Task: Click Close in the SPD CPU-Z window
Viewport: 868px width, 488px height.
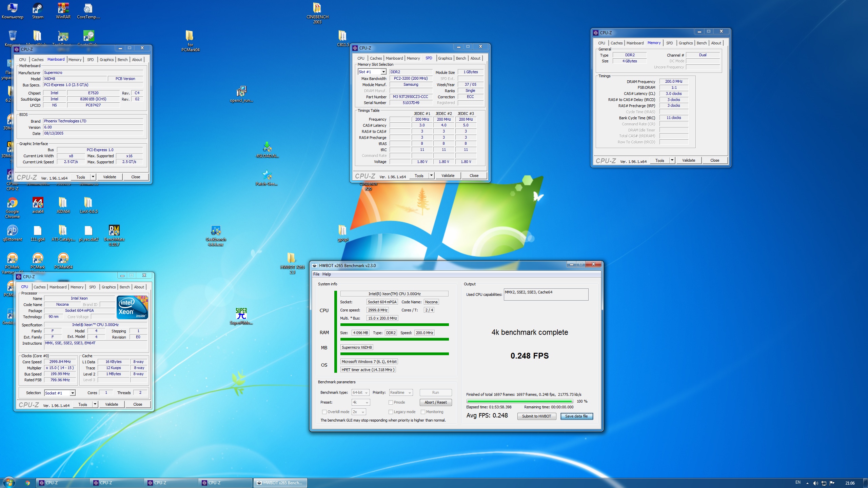Action: pos(474,176)
